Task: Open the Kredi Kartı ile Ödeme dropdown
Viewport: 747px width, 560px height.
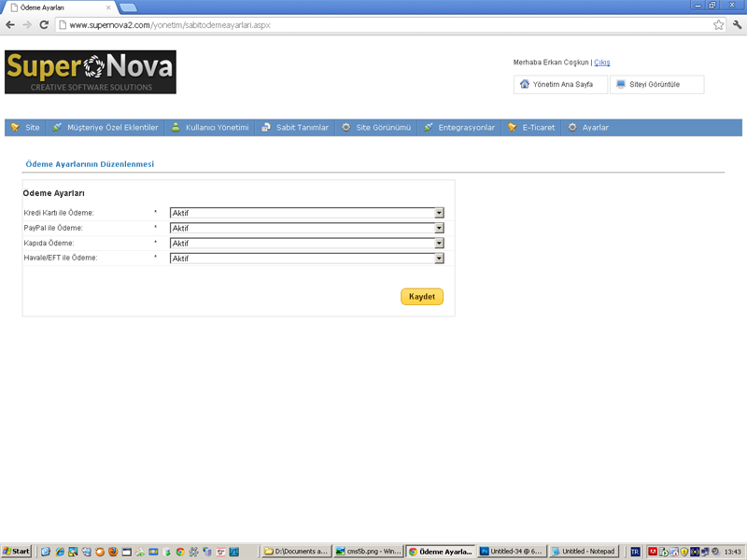Action: pos(307,213)
